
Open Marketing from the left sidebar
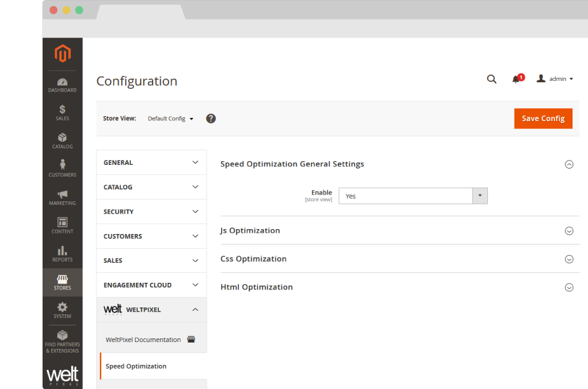tap(62, 196)
